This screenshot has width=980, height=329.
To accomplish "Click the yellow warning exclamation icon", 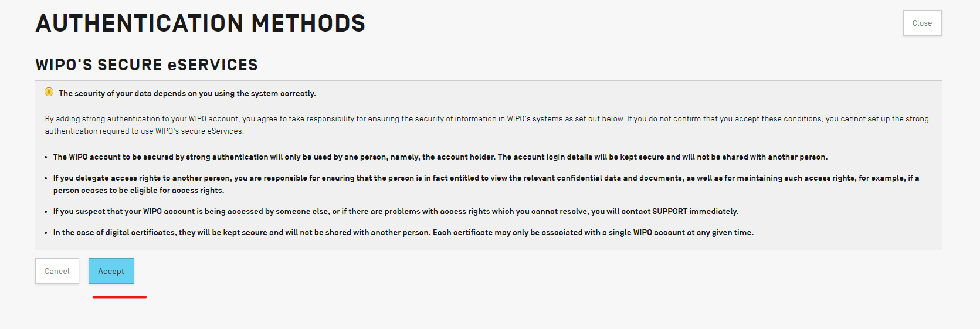I will [x=49, y=92].
